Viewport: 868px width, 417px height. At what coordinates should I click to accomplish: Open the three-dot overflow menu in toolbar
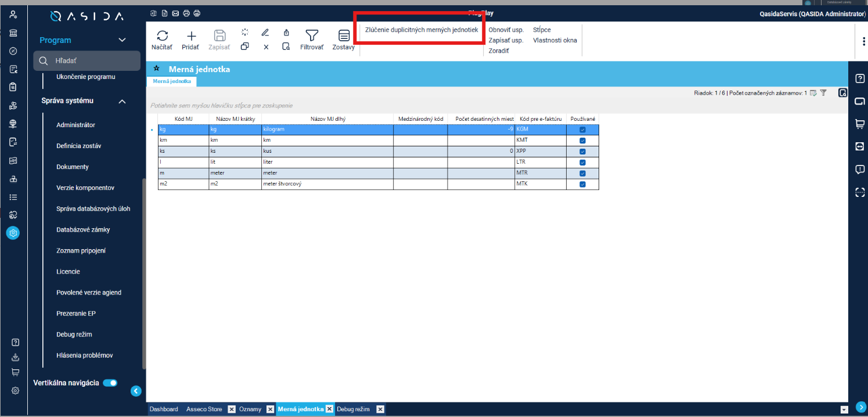(x=864, y=41)
